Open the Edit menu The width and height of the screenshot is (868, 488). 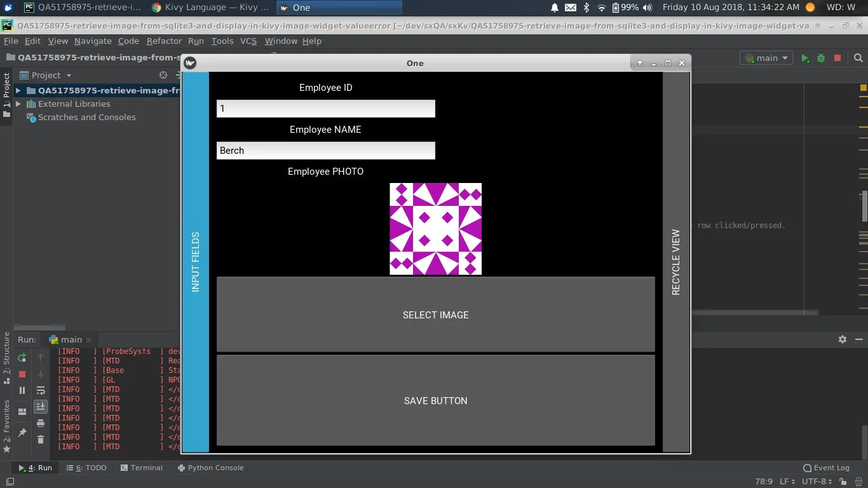click(32, 41)
